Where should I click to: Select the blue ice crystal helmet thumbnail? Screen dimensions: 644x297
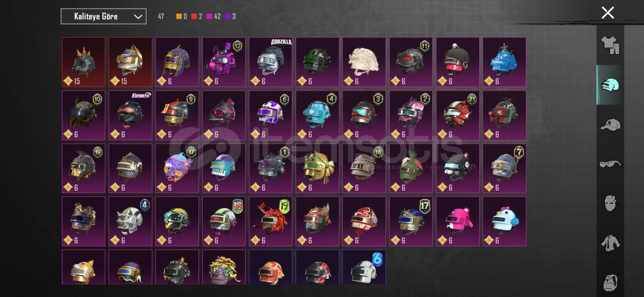504,62
